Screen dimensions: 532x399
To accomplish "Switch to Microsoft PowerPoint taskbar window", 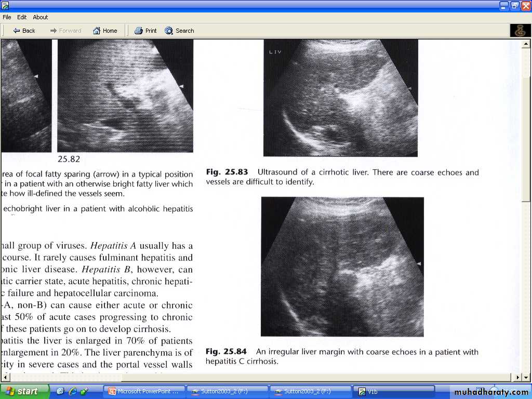I will (143, 392).
